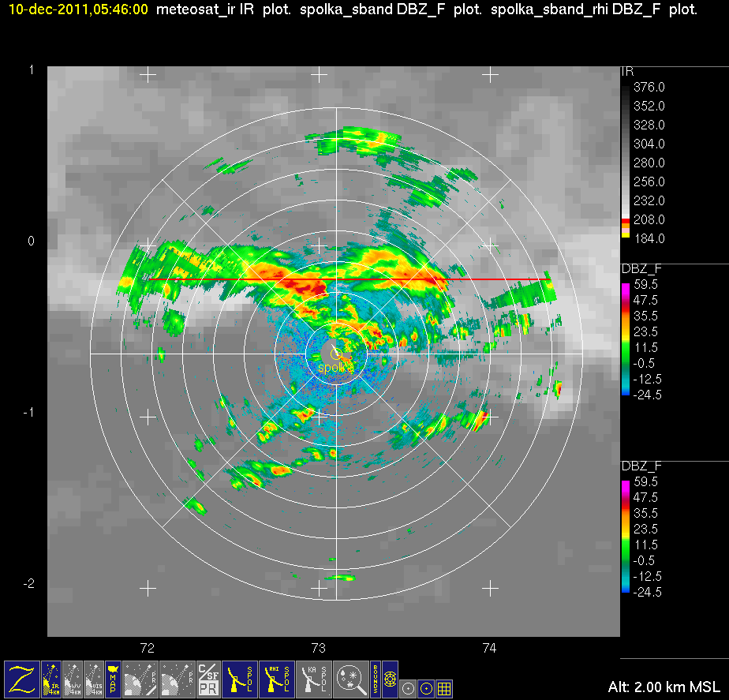Click the second gray PR radar icon
The image size is (729, 700).
(x=177, y=679)
